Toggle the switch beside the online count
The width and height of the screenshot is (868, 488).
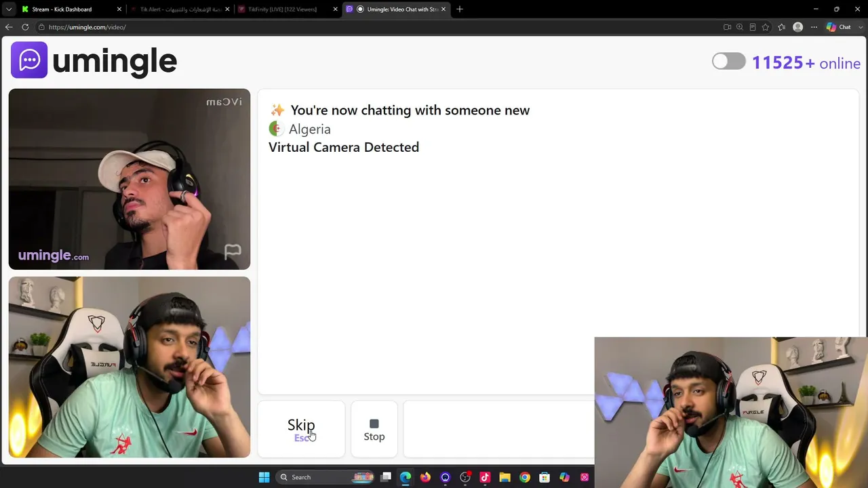tap(728, 62)
